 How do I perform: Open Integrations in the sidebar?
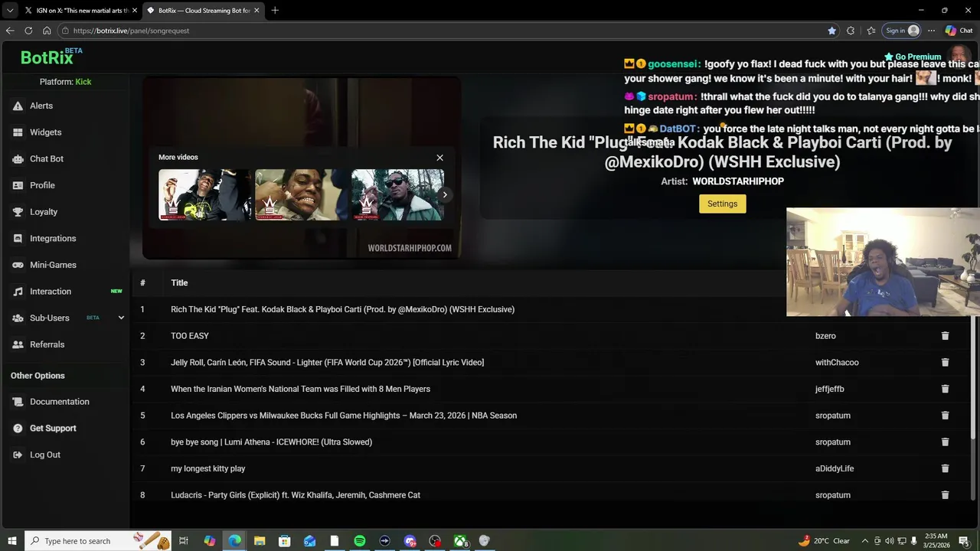53,238
